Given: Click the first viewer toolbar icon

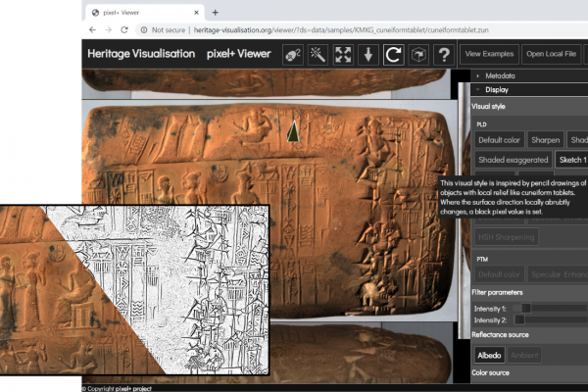Looking at the screenshot, I should 293,55.
